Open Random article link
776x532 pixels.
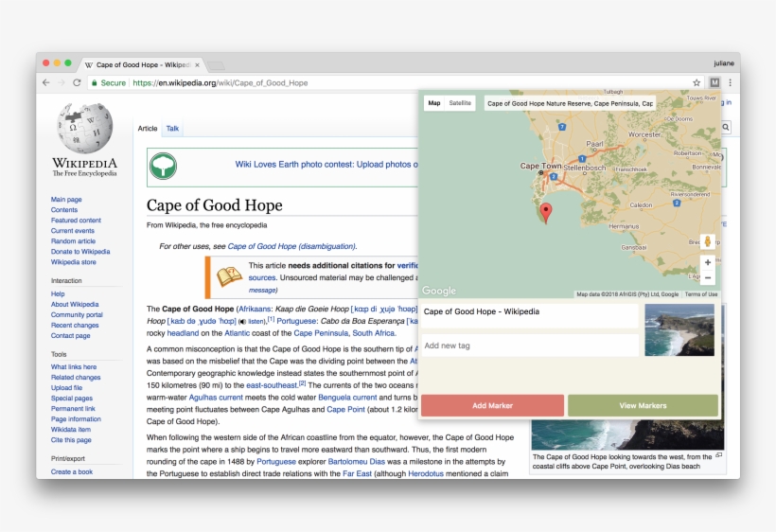pos(73,241)
